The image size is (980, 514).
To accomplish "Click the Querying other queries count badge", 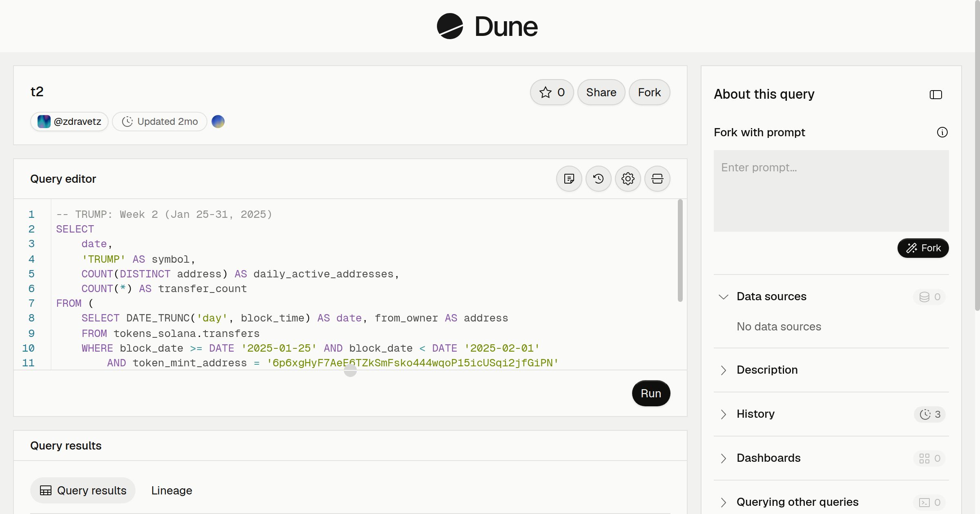I will (x=929, y=502).
